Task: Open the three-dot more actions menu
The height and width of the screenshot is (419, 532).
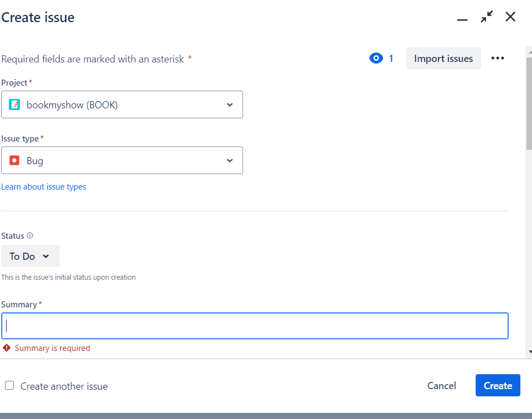Action: pos(498,58)
